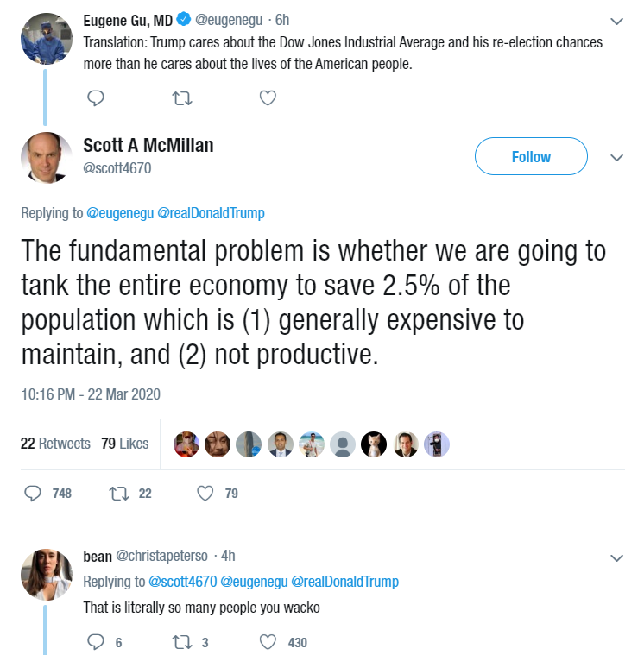Reply to bean's tweet with 6 replies
Viewport: 644px width, 655px height.
click(x=95, y=642)
